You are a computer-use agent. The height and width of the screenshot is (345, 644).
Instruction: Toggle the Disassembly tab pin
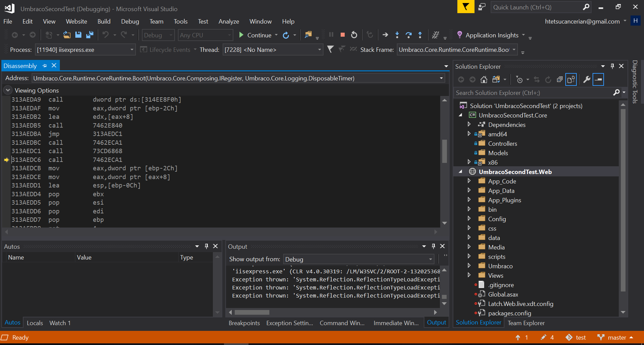(x=44, y=66)
